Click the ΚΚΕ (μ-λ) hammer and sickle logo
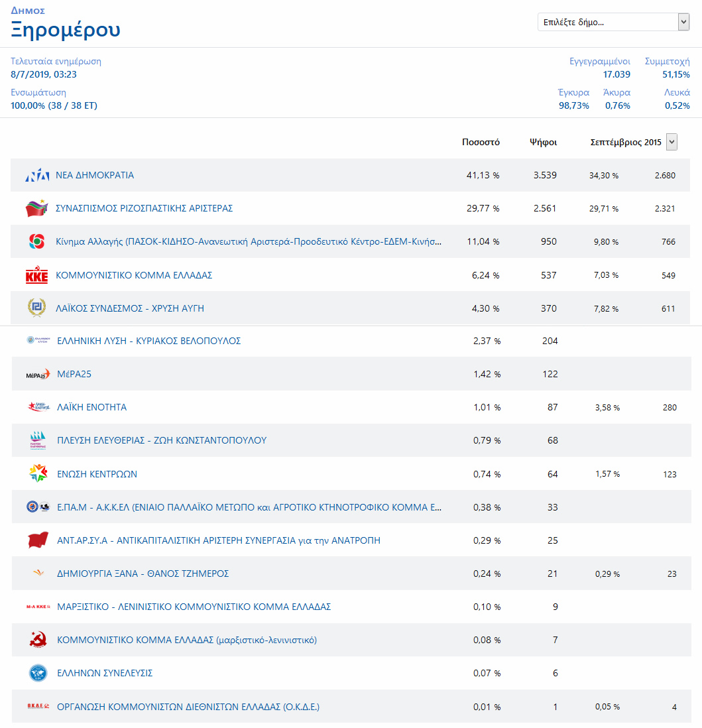This screenshot has width=702, height=728. (38, 640)
